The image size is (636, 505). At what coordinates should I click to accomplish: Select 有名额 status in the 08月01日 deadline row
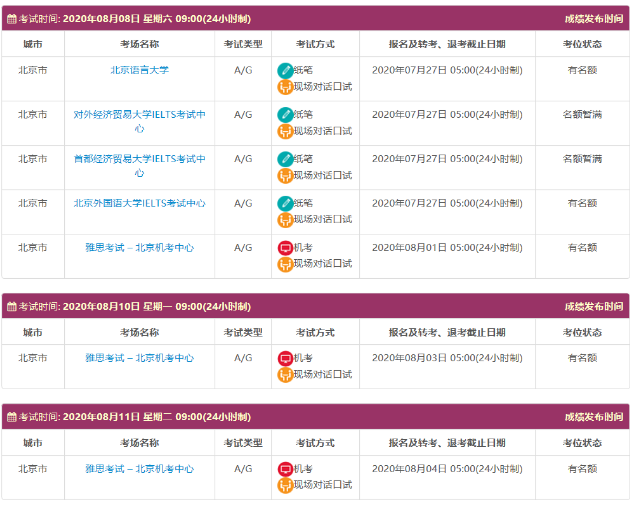click(x=582, y=247)
